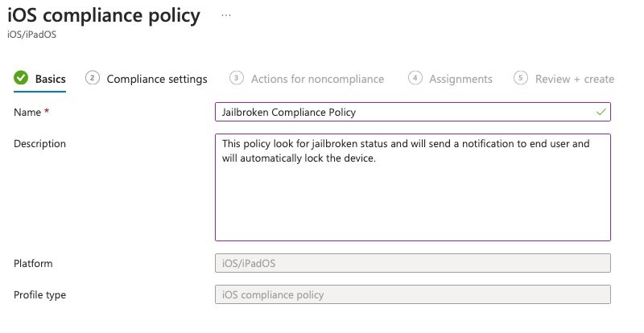
Task: Click the step 5 circle icon
Action: click(520, 78)
